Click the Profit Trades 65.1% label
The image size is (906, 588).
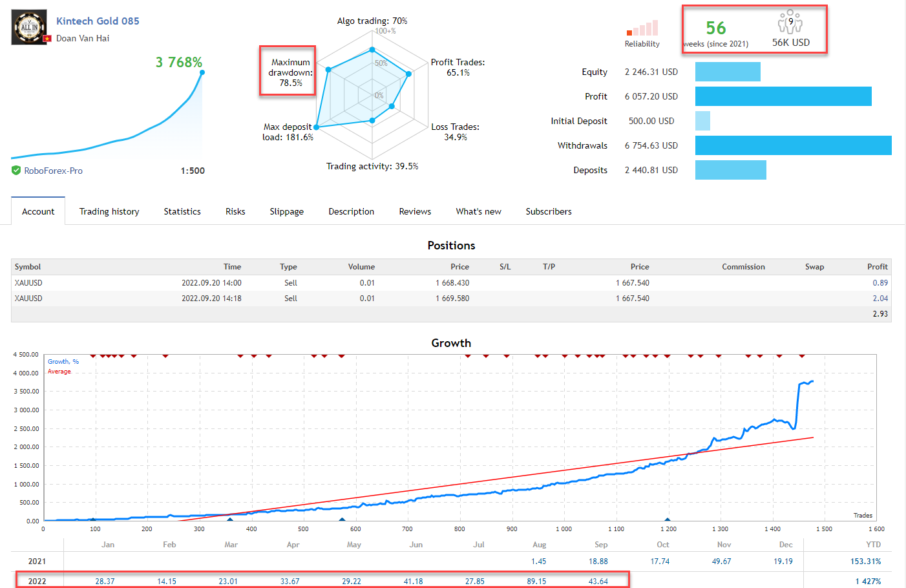458,67
